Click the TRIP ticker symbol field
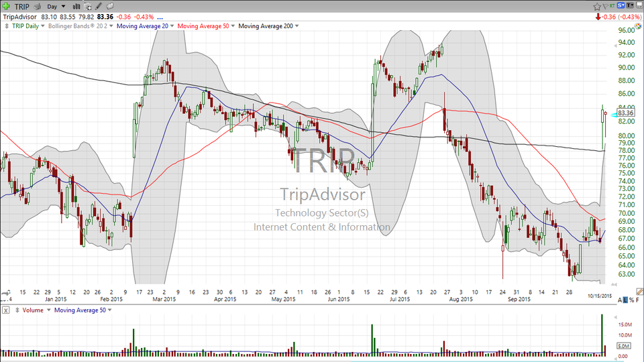Viewport: 644px width, 362px height. (x=21, y=7)
